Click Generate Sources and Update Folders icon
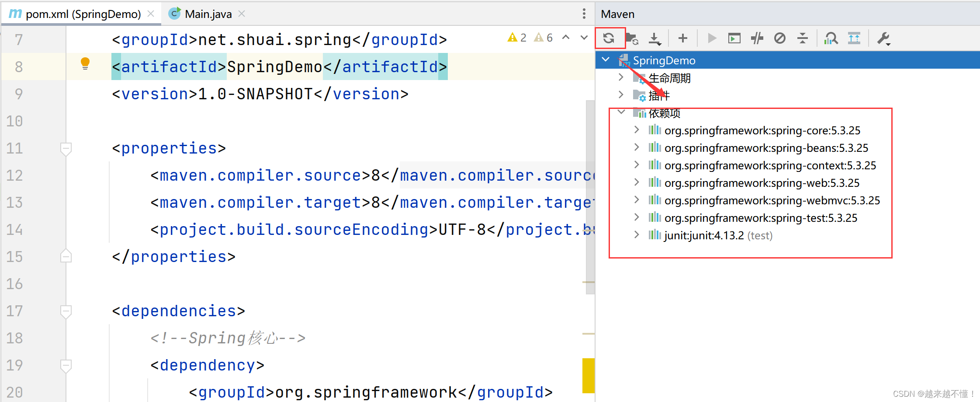Image resolution: width=980 pixels, height=402 pixels. click(x=632, y=38)
